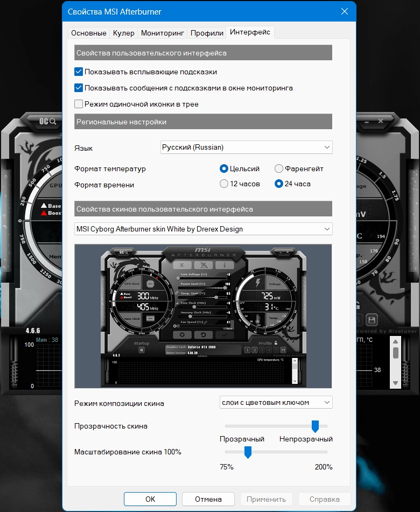Viewport: 420px width, 512px height.
Task: Choose 24 часа time format
Action: point(278,184)
